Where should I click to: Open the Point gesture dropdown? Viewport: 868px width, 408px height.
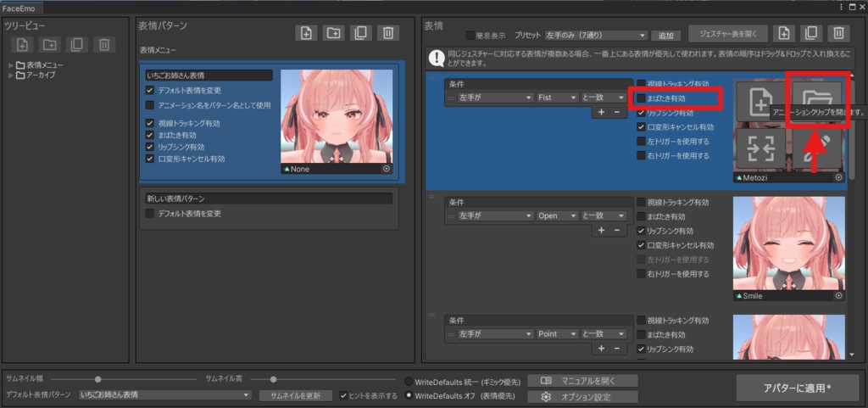[557, 334]
